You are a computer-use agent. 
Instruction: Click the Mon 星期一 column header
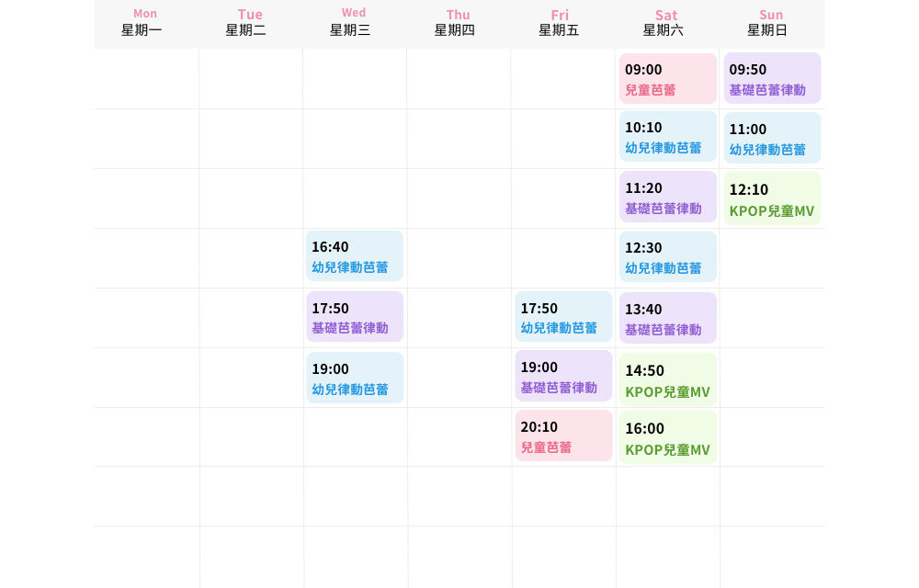tap(145, 23)
